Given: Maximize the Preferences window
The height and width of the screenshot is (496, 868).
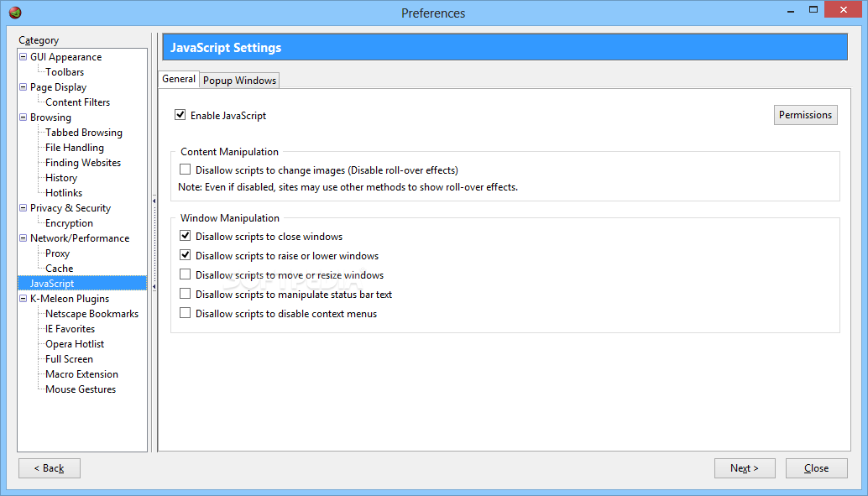Looking at the screenshot, I should coord(813,9).
